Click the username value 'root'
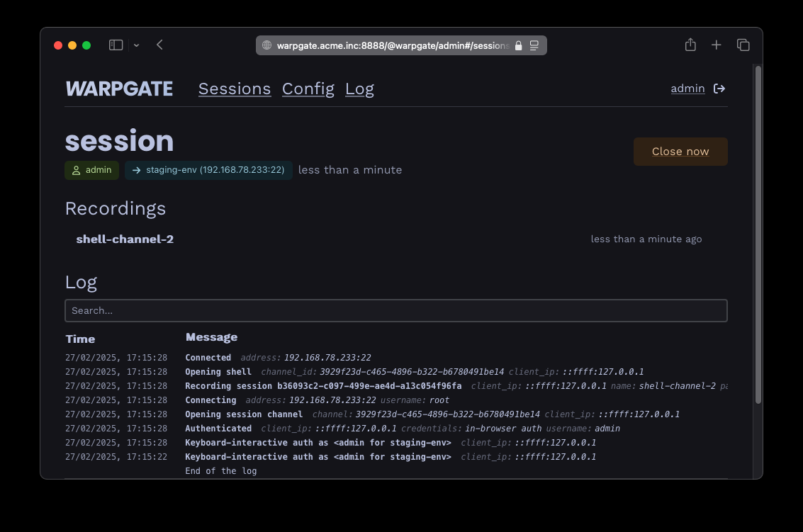 click(439, 400)
